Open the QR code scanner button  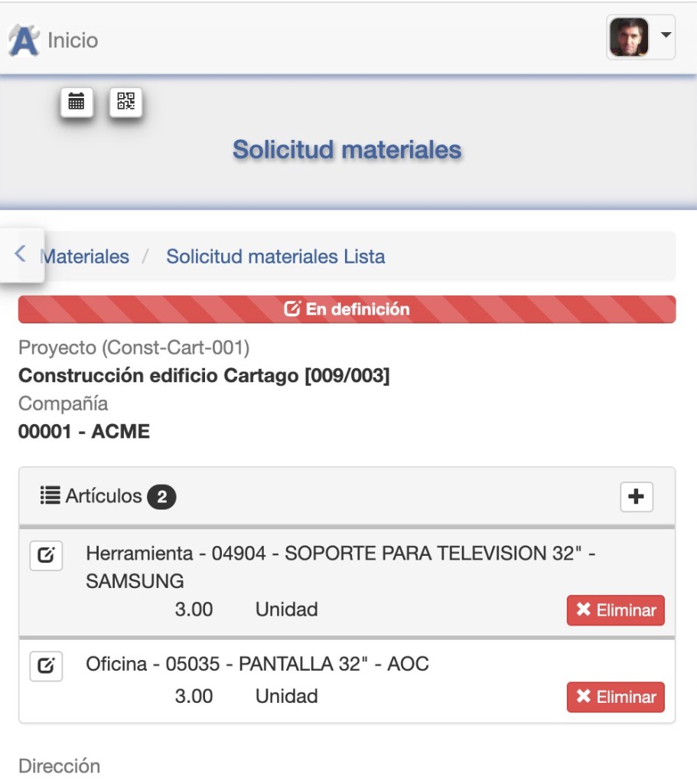pyautogui.click(x=125, y=102)
